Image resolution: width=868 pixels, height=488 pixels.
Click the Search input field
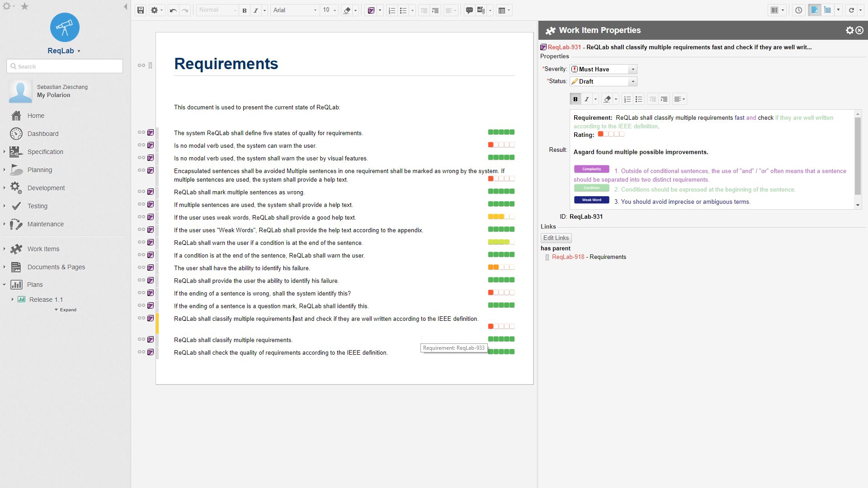tap(65, 66)
